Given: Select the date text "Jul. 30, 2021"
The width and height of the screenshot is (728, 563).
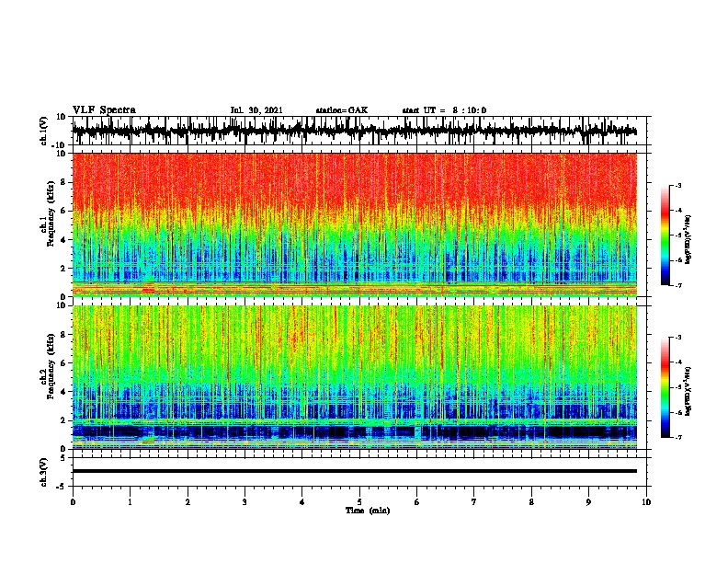Looking at the screenshot, I should 256,110.
